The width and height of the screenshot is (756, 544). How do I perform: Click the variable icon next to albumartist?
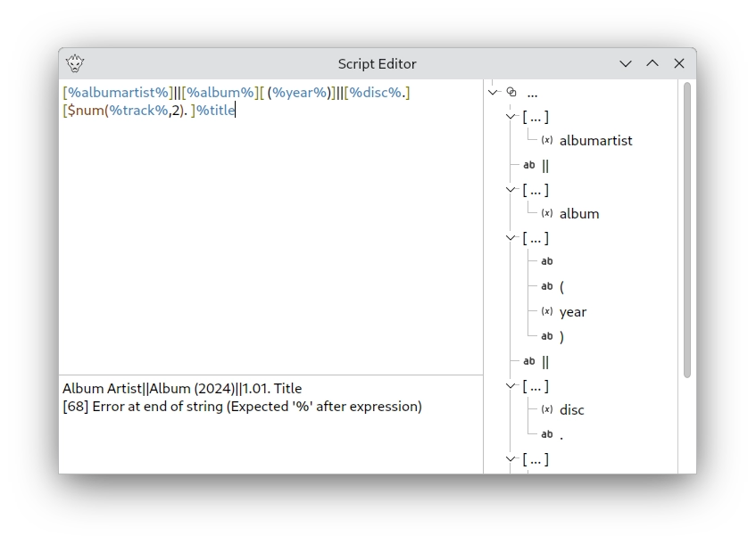click(x=547, y=140)
